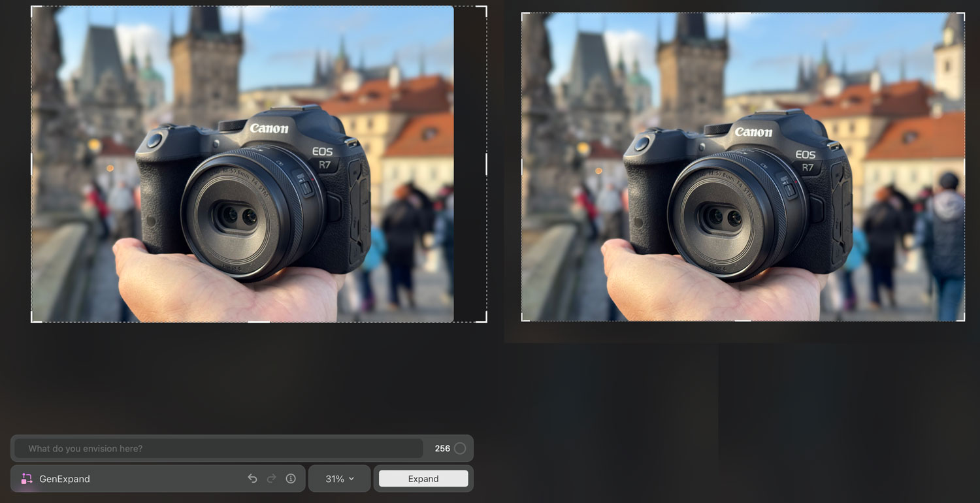This screenshot has width=980, height=503.
Task: Click the GenExpand tool name label
Action: pos(65,479)
